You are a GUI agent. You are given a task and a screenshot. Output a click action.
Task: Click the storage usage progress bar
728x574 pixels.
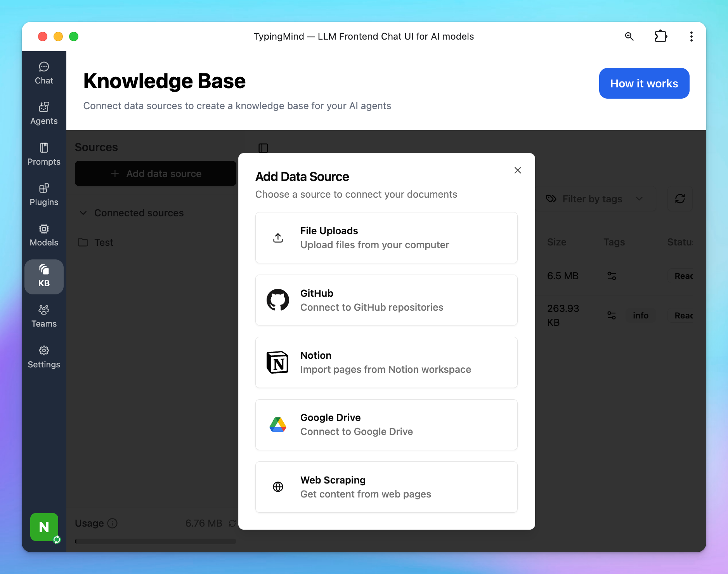coord(155,541)
